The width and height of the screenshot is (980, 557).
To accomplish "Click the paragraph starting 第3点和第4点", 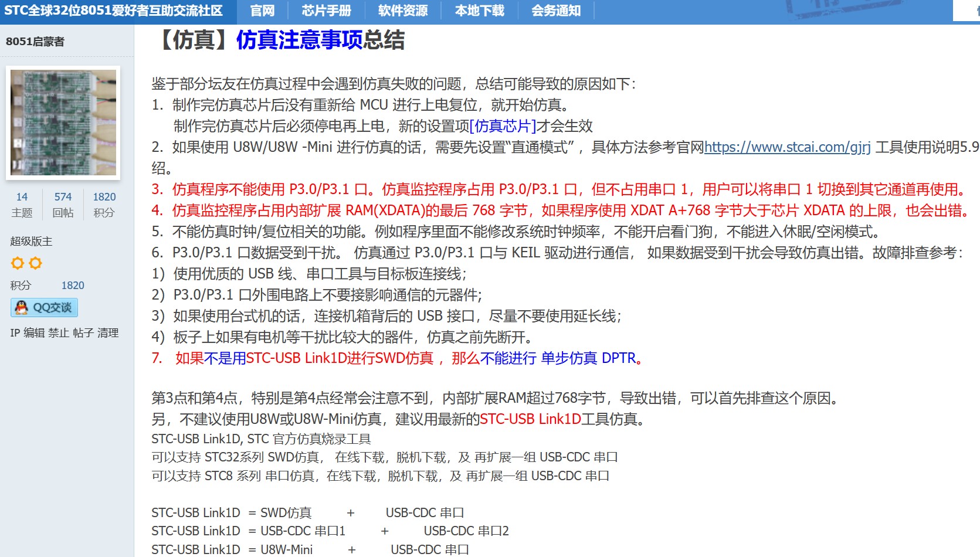I will pos(497,398).
